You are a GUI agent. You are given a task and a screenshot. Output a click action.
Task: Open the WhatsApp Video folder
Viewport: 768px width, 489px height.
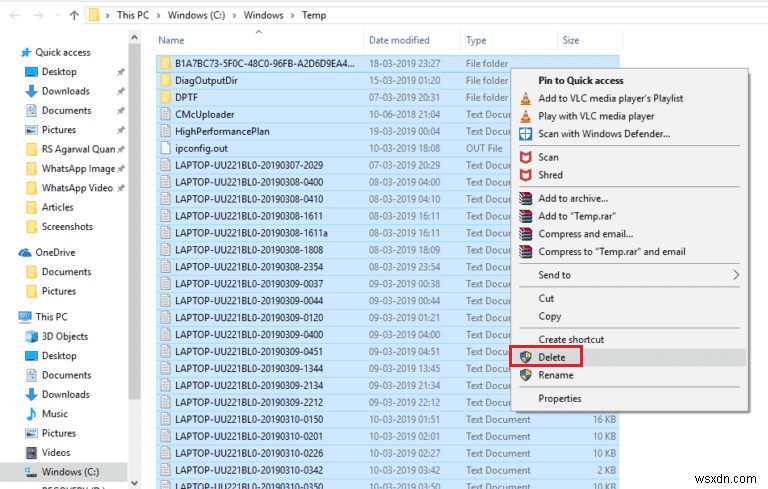pos(77,188)
